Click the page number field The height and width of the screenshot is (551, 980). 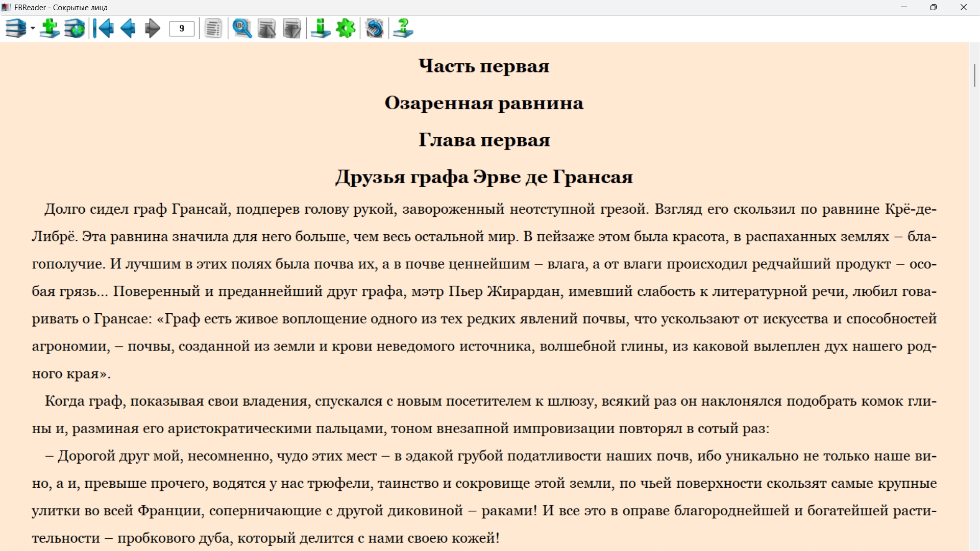point(182,29)
